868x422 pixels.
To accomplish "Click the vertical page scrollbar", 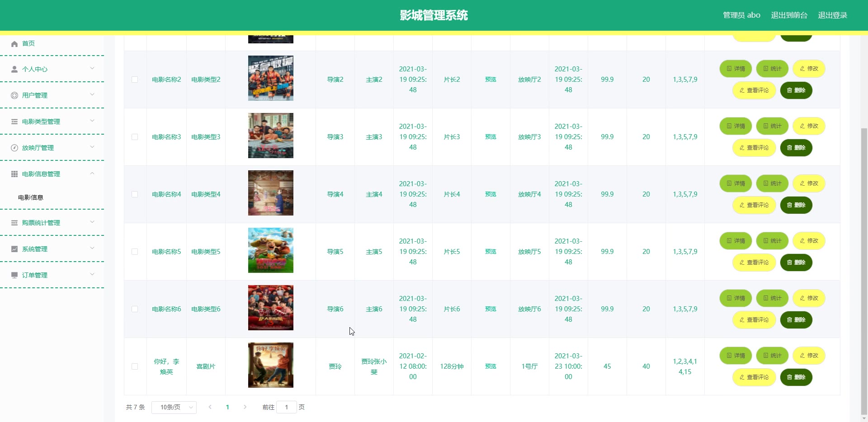I will coord(864,271).
